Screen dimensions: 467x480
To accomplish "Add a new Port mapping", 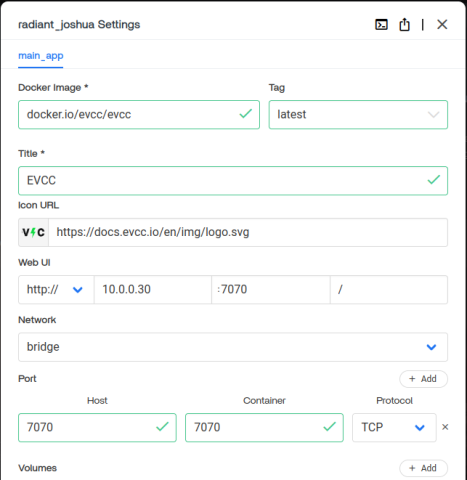I will (423, 379).
